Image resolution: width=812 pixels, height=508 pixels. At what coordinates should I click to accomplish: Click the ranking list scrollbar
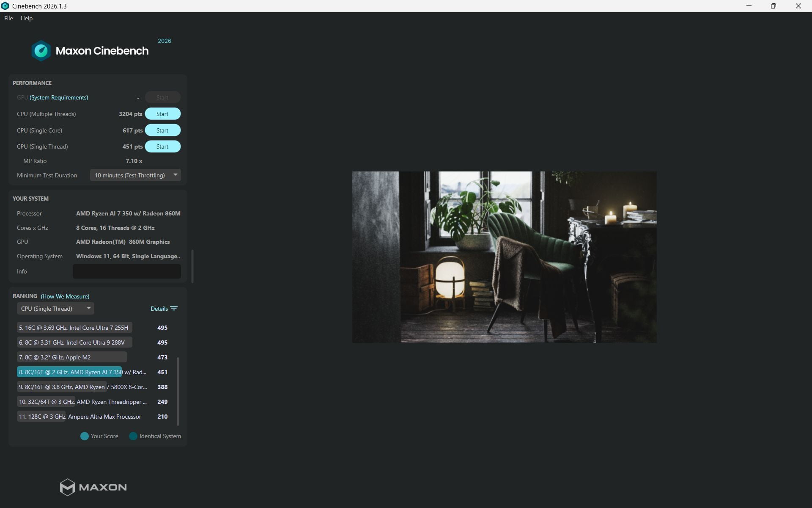pos(178,392)
